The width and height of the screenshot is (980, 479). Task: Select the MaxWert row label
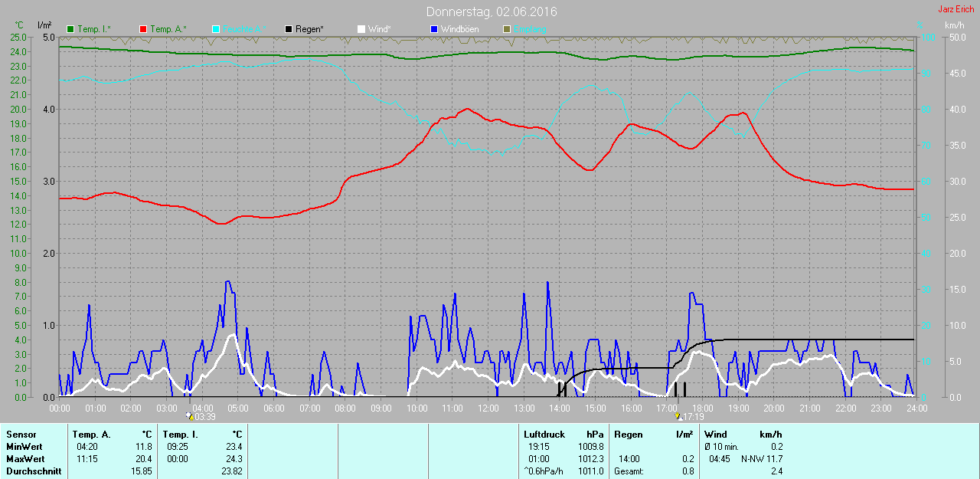(24, 459)
